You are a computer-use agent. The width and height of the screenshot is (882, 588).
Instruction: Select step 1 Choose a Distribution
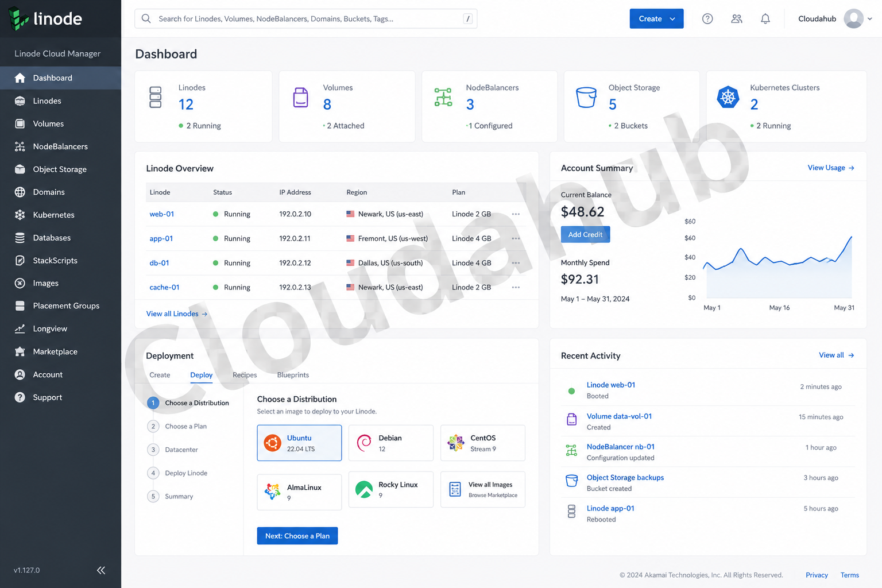(x=188, y=403)
